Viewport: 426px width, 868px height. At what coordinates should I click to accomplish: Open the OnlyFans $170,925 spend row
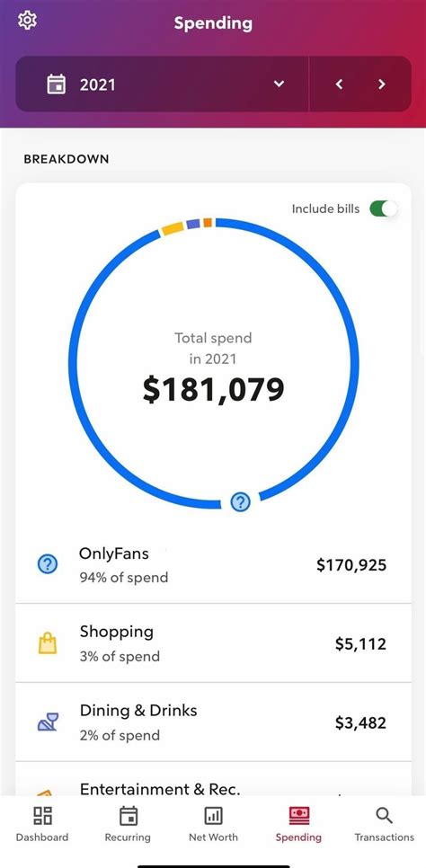(213, 564)
